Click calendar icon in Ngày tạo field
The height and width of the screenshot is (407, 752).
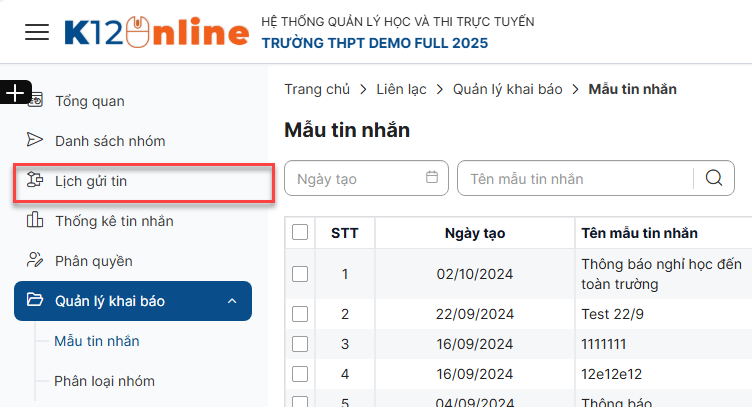tap(432, 178)
